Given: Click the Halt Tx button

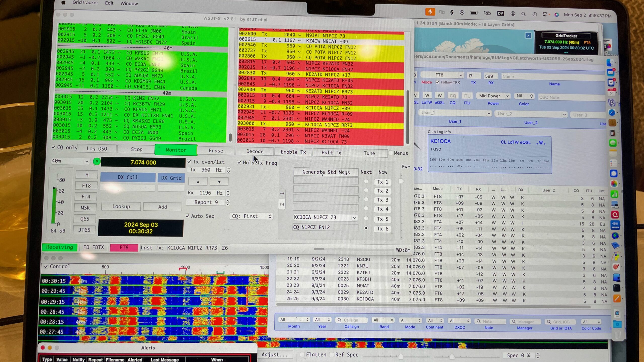Looking at the screenshot, I should [x=331, y=153].
